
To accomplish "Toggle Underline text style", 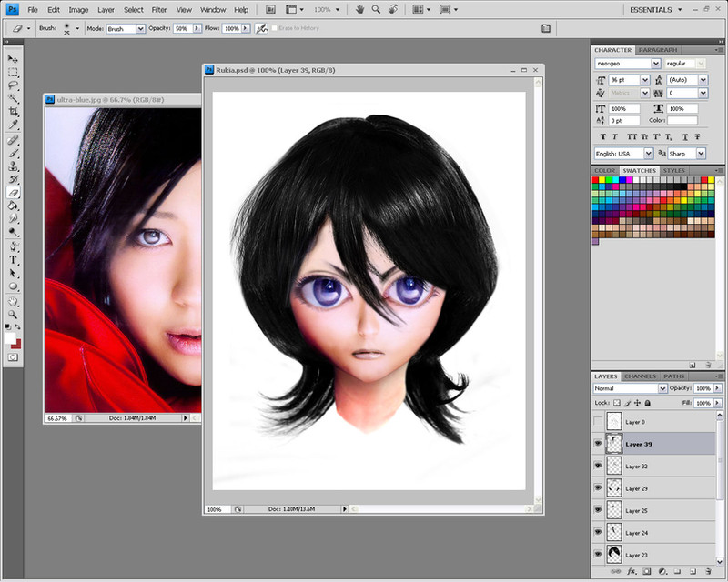I will click(x=685, y=137).
